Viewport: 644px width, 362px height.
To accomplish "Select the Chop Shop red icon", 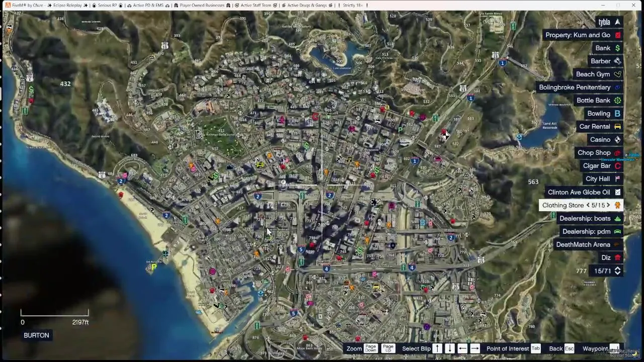I will click(x=617, y=153).
